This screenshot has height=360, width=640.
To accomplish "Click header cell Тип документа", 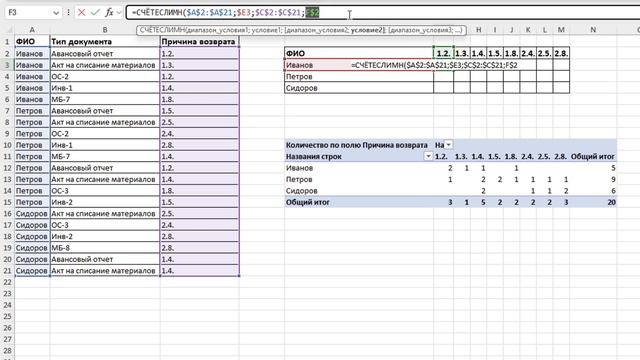I will 105,42.
